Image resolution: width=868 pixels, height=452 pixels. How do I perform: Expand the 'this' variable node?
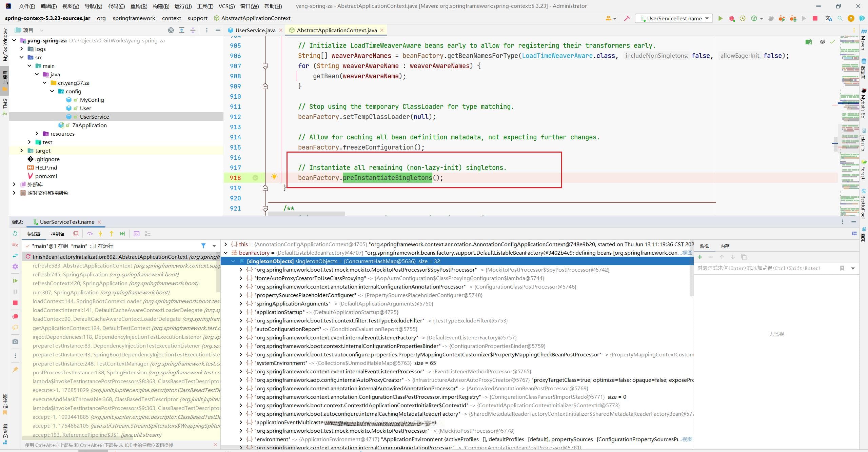point(226,244)
